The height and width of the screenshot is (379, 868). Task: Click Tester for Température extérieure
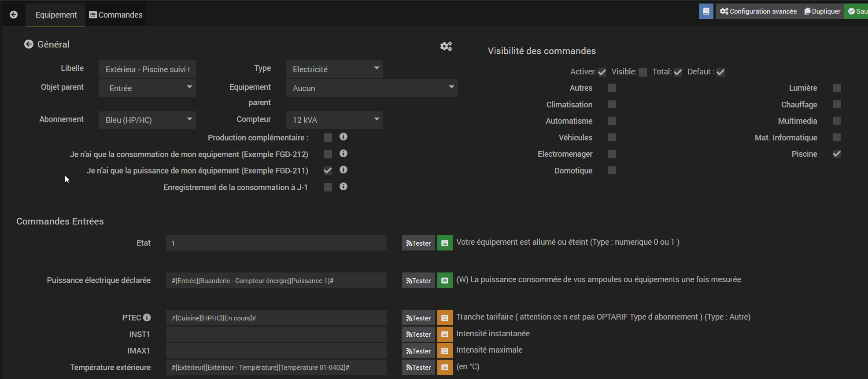(418, 368)
